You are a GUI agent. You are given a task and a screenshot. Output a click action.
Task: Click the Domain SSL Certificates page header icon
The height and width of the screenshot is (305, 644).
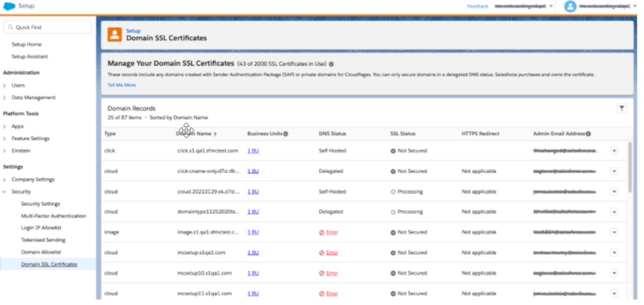(x=115, y=34)
